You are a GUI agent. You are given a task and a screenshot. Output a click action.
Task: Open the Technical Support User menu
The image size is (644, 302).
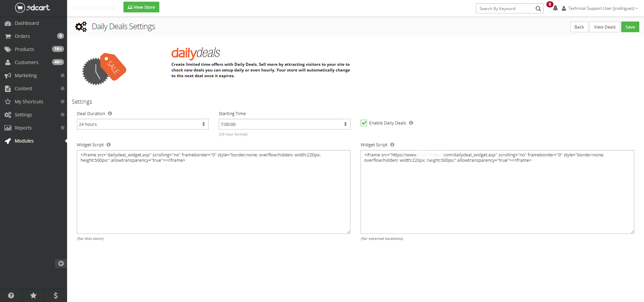click(600, 8)
